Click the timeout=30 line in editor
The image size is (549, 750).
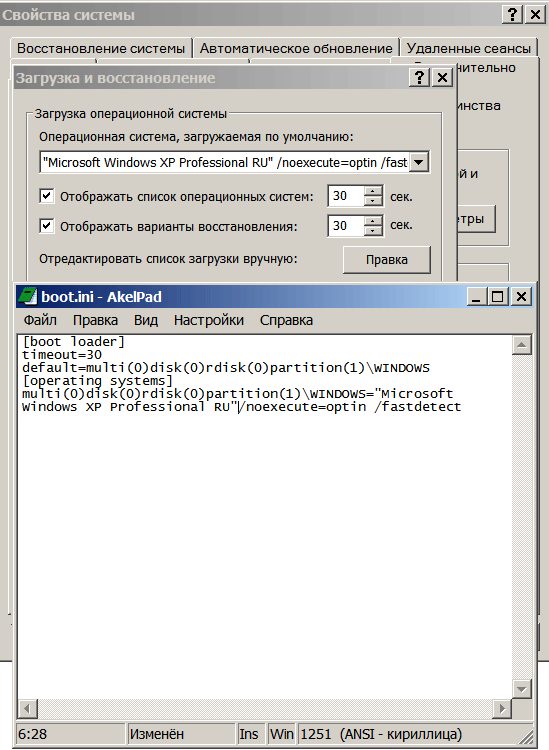pos(62,355)
